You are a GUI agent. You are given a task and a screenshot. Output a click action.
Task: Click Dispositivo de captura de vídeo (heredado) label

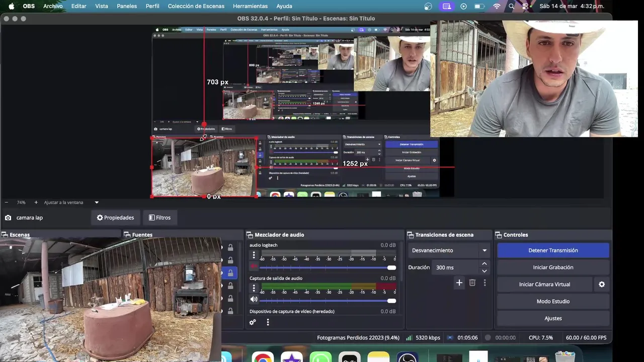coord(292,312)
